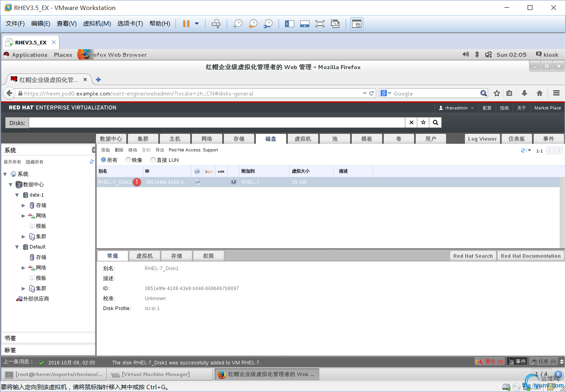Open the VMware power options dropdown arrow
The height and width of the screenshot is (392, 566).
pyautogui.click(x=197, y=24)
